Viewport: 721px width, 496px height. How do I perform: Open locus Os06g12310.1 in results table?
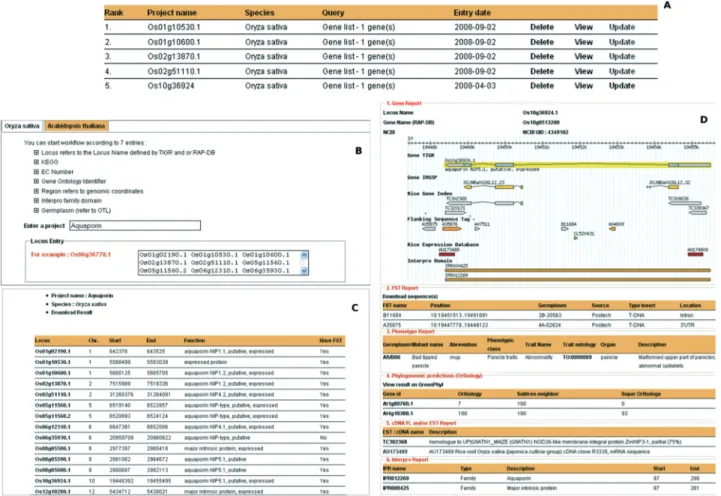click(53, 427)
